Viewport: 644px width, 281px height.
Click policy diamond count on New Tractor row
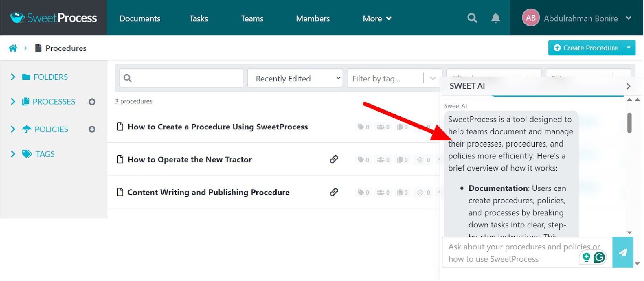pyautogui.click(x=423, y=160)
